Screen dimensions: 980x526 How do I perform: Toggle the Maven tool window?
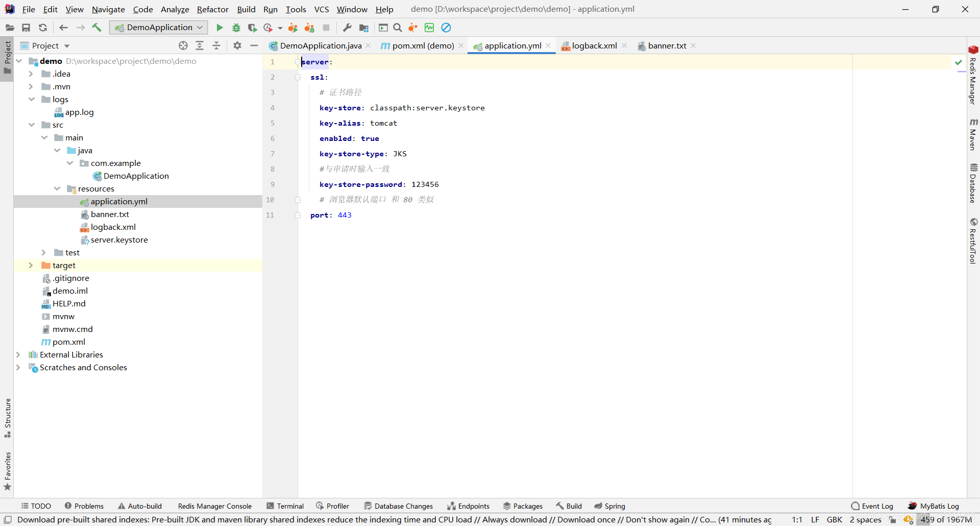[x=973, y=135]
